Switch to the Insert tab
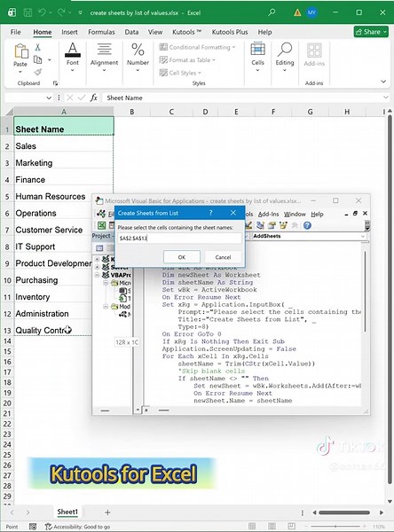 69,32
